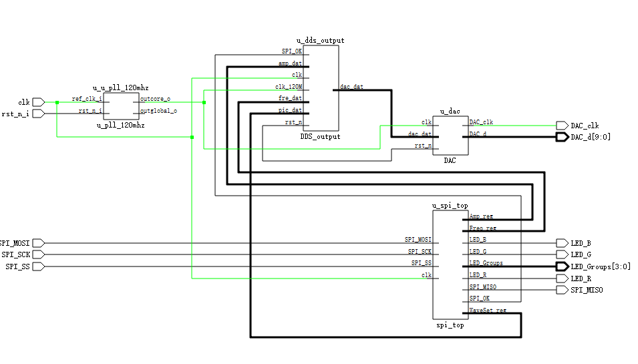Click the ref_clk_i pin on the PLL
638x364 pixels.
coord(87,99)
